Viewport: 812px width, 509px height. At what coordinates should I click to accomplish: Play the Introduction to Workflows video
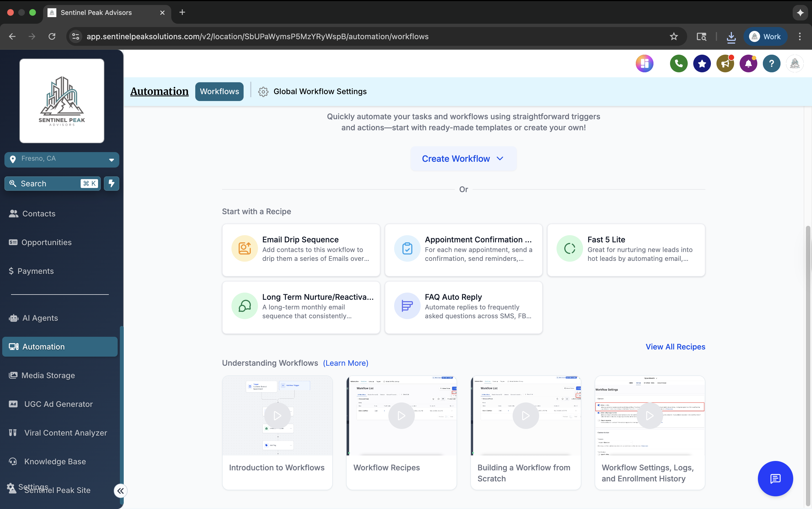coord(277,416)
